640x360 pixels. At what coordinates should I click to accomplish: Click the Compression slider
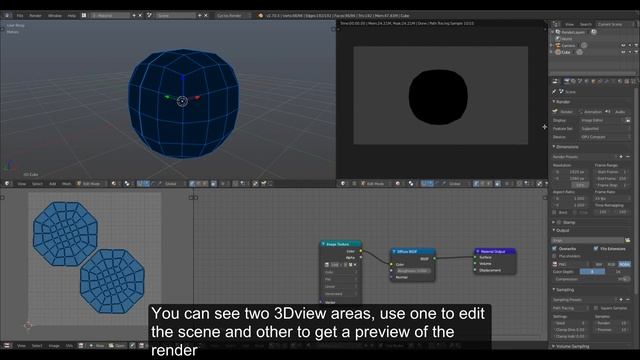592,280
